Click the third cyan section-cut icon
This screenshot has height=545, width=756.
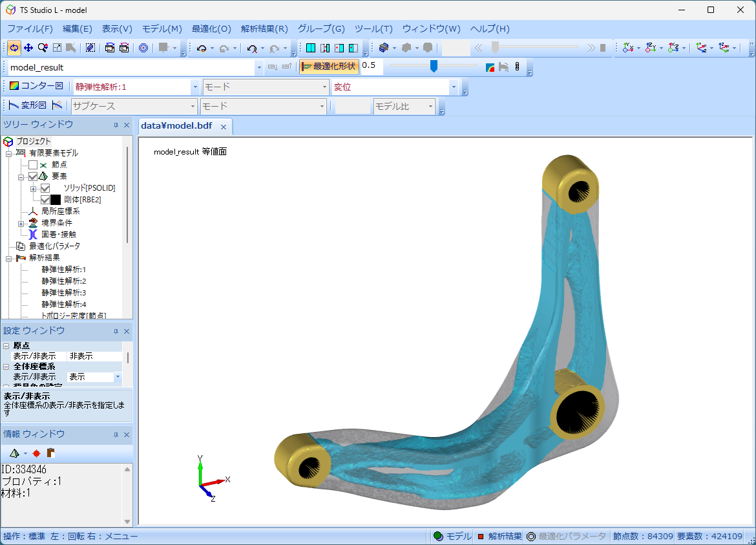click(339, 48)
